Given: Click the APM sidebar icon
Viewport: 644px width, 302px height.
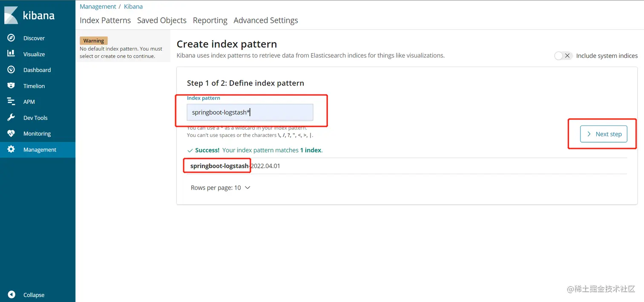Looking at the screenshot, I should tap(11, 102).
